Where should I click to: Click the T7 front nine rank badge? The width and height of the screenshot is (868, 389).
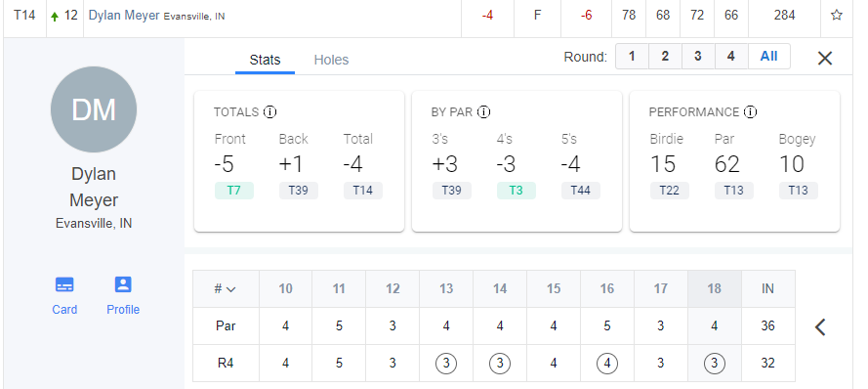click(234, 191)
